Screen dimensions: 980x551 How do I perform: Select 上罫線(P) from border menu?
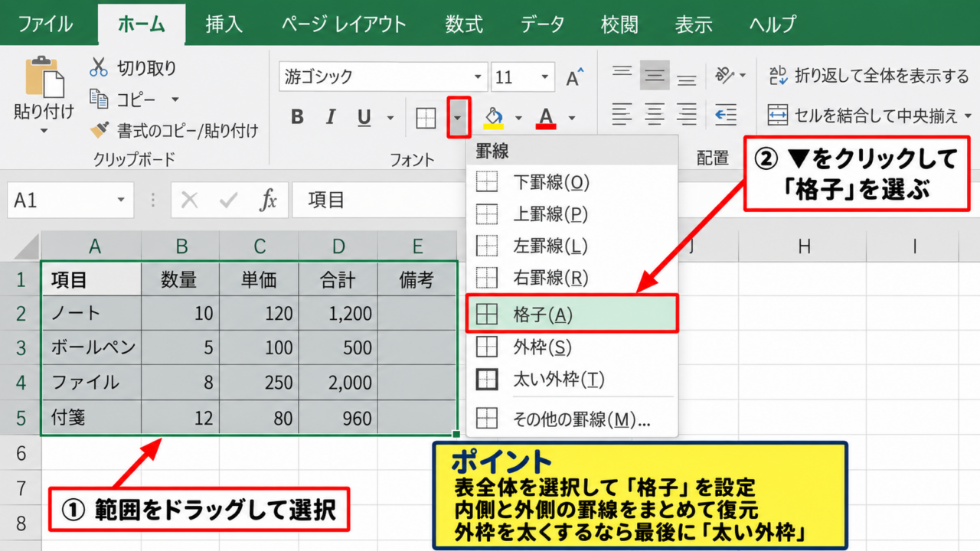click(x=572, y=214)
